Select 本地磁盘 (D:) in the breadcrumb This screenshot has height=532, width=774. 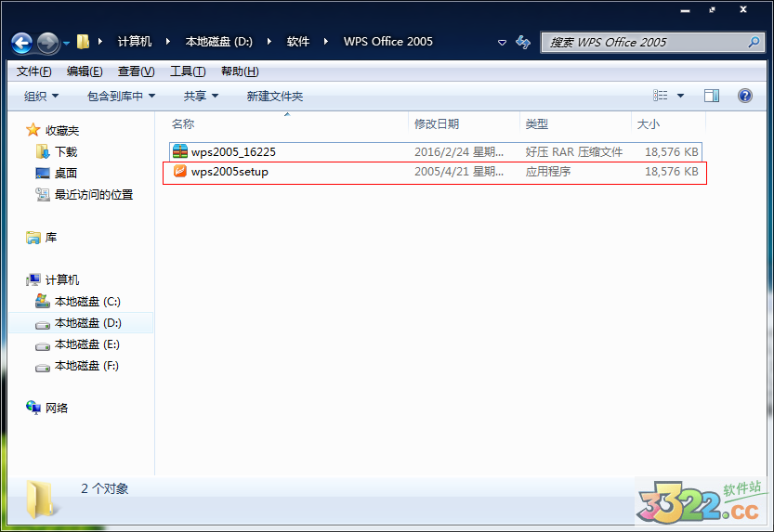218,42
